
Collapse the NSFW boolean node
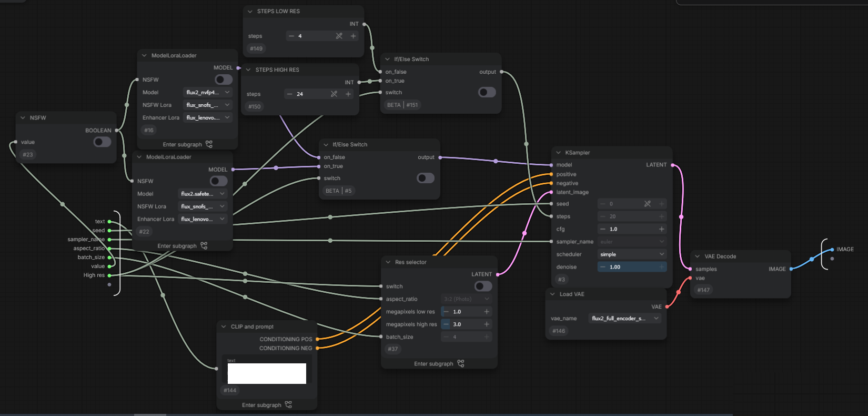pyautogui.click(x=23, y=117)
